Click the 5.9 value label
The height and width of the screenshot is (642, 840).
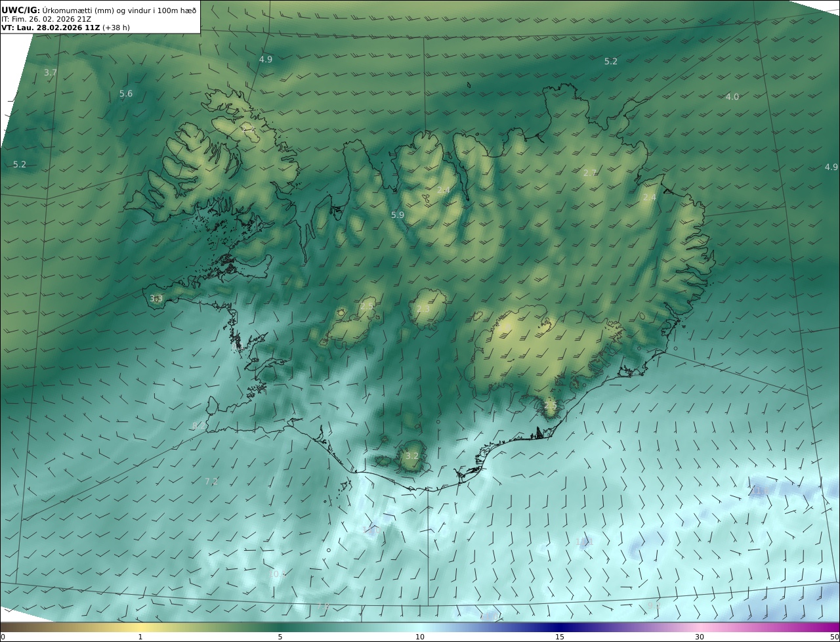click(x=398, y=215)
